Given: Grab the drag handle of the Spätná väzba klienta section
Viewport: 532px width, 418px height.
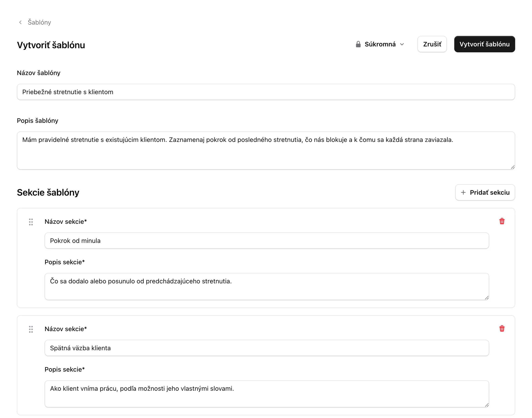Looking at the screenshot, I should click(x=31, y=329).
